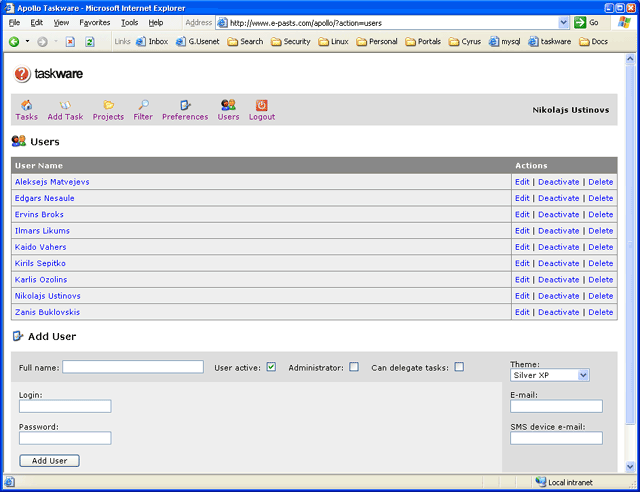Screen dimensions: 640x492
Task: Edit user Aleksejs Matvejevs
Action: coord(522,182)
